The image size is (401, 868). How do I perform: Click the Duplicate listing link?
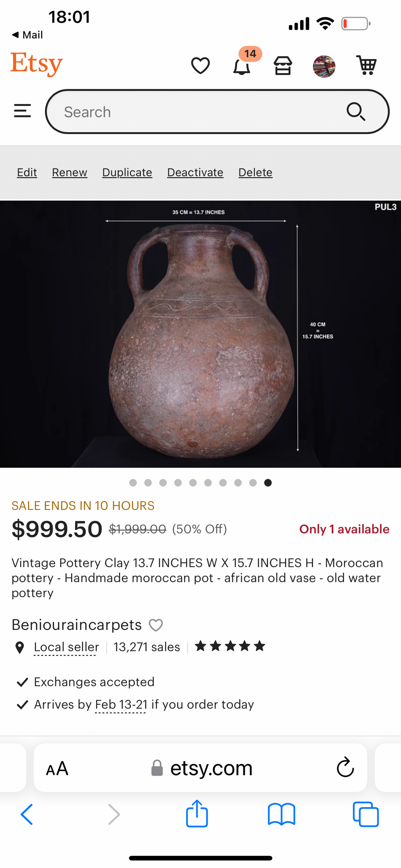pyautogui.click(x=127, y=173)
